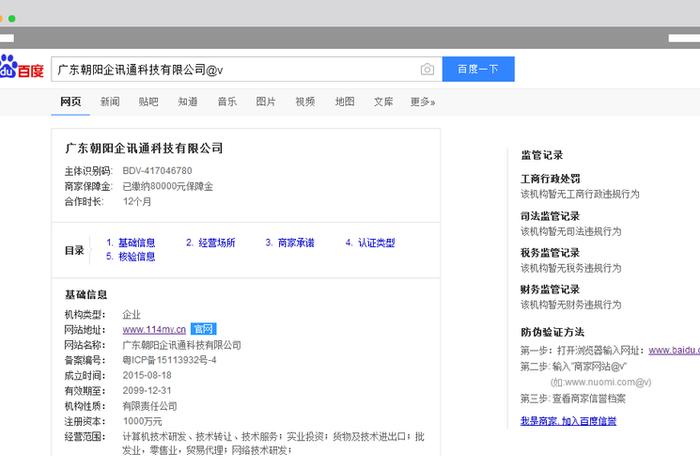Select the 网页 tab
Screen dimensions: 700x470
(71, 102)
